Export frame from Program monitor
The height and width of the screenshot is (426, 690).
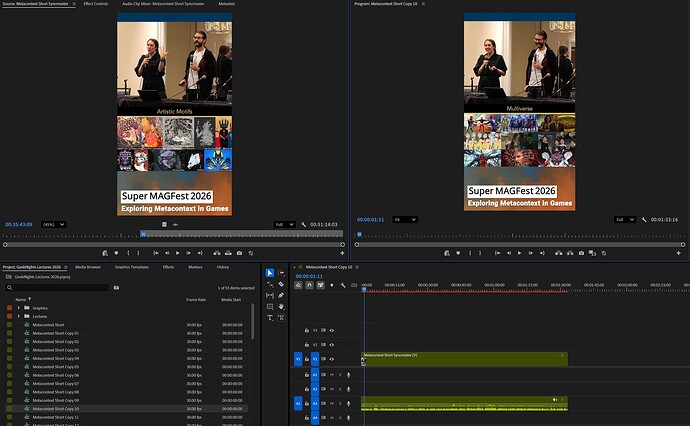(x=581, y=253)
